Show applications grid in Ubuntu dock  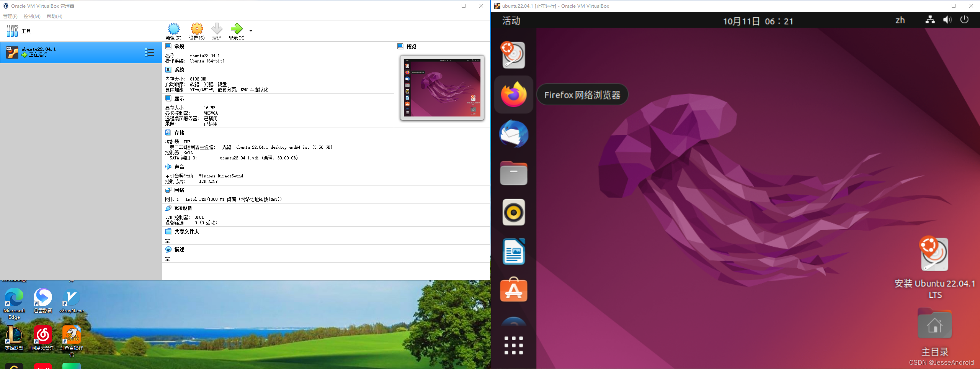click(513, 345)
